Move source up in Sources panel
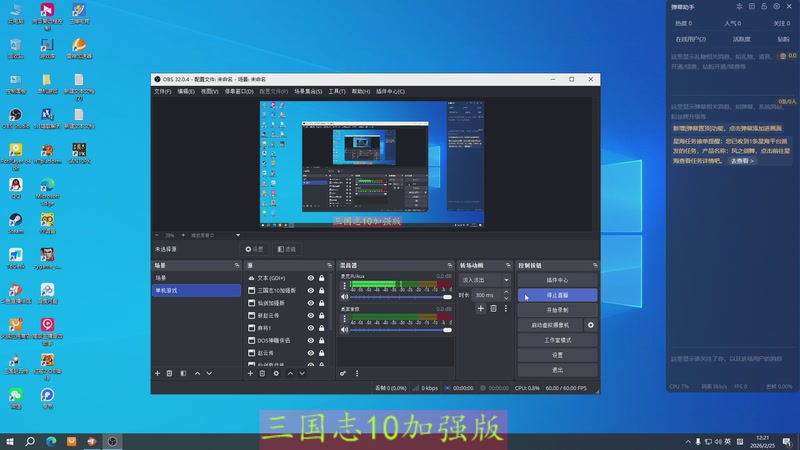Viewport: 800px width, 450px height. [290, 373]
